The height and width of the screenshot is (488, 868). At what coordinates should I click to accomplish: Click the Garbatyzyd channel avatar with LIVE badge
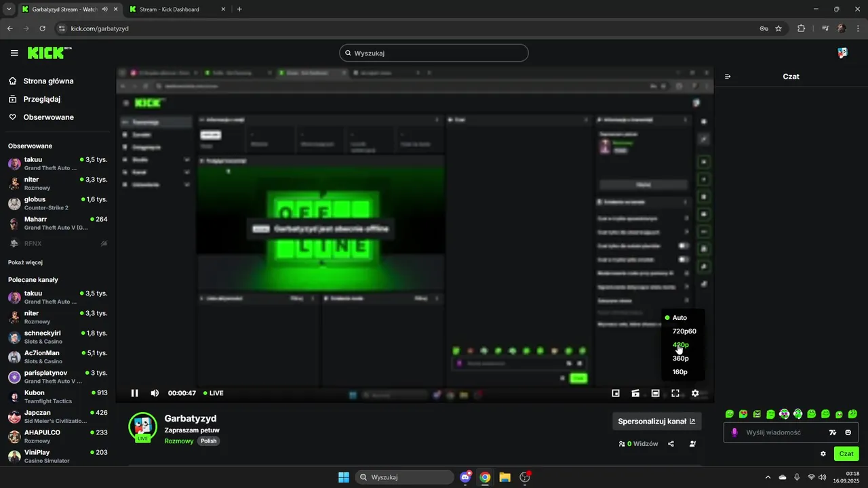(142, 426)
